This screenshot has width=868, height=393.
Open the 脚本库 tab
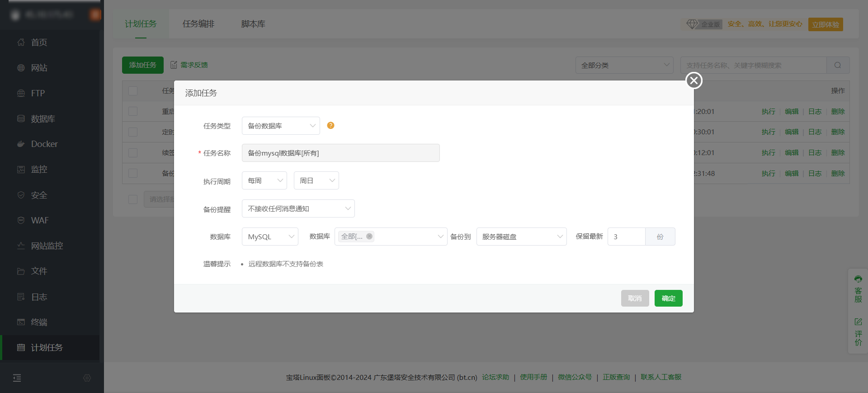click(x=253, y=24)
